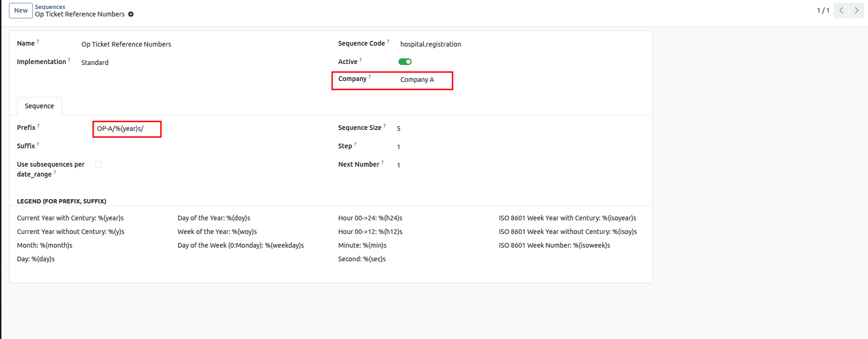Select legend text Hour 00->12
Image resolution: width=868 pixels, height=339 pixels.
(370, 232)
